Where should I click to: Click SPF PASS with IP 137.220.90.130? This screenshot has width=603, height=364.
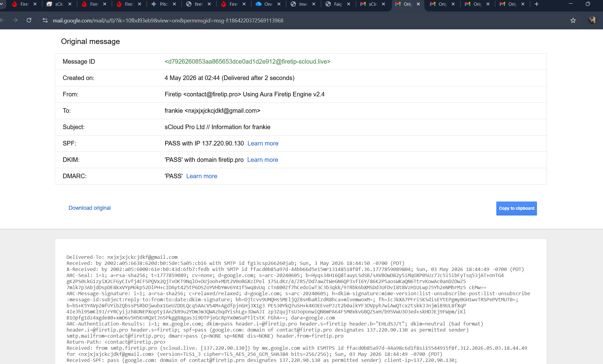(204, 143)
